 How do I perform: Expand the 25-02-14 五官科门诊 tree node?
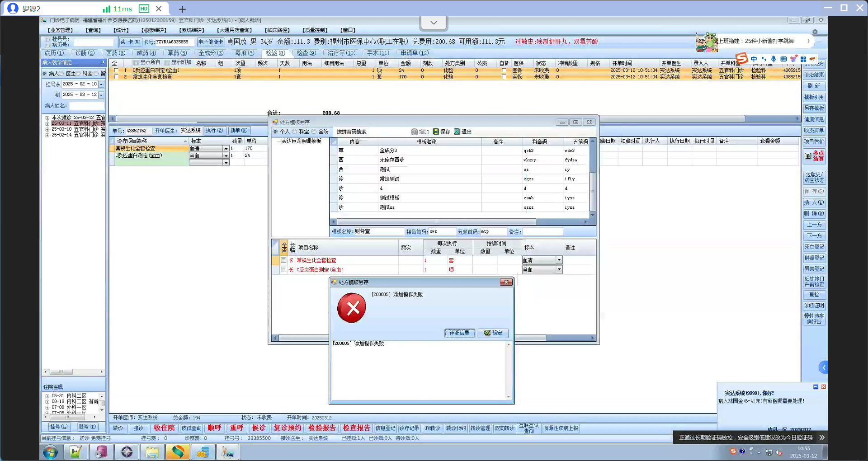pyautogui.click(x=47, y=135)
